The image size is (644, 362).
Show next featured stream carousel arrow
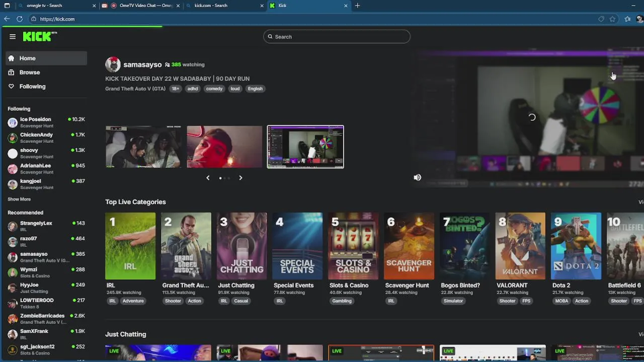pyautogui.click(x=240, y=178)
